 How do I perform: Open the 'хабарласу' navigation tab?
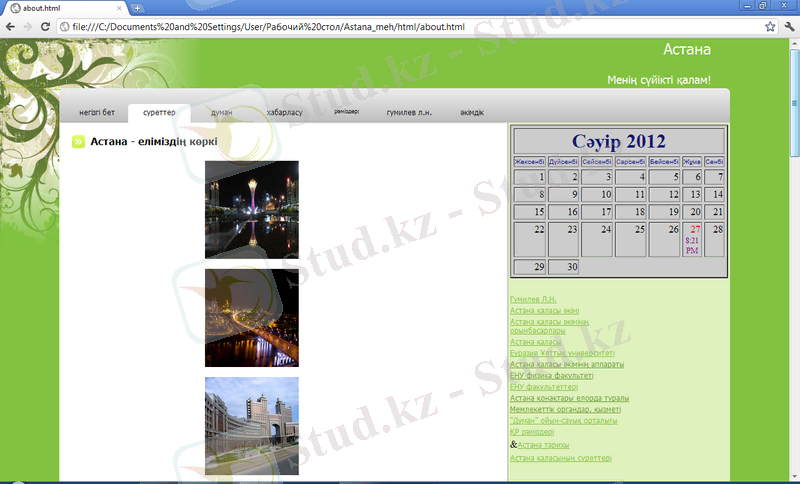coord(284,112)
